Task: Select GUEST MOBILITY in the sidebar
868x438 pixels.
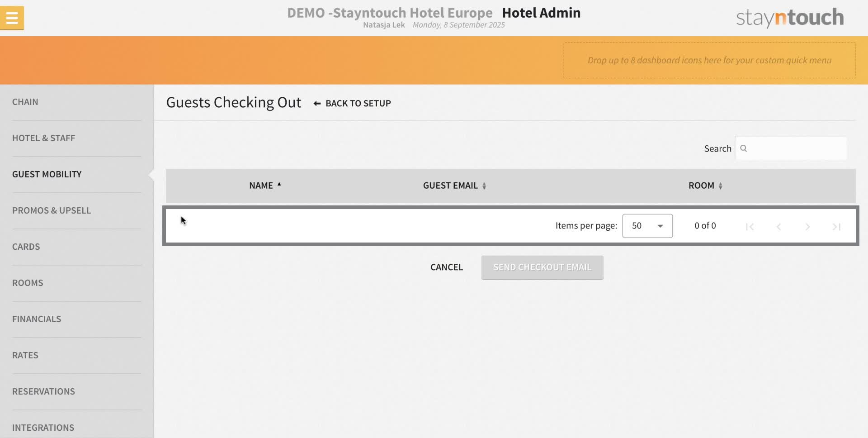Action: [47, 174]
